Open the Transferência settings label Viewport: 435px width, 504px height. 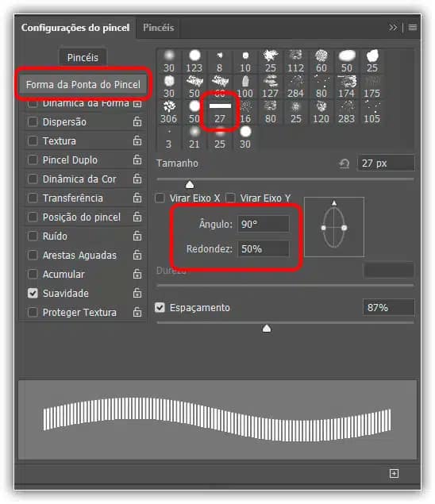(x=73, y=198)
